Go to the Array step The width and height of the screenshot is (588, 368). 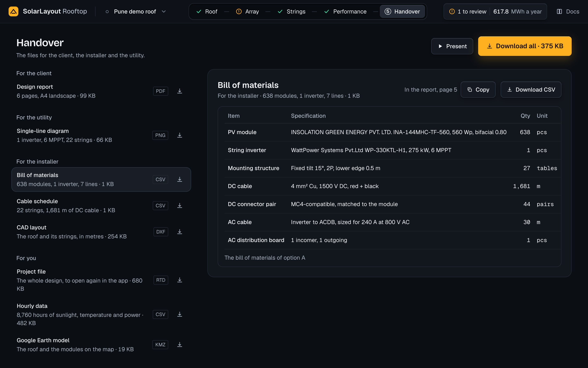247,11
